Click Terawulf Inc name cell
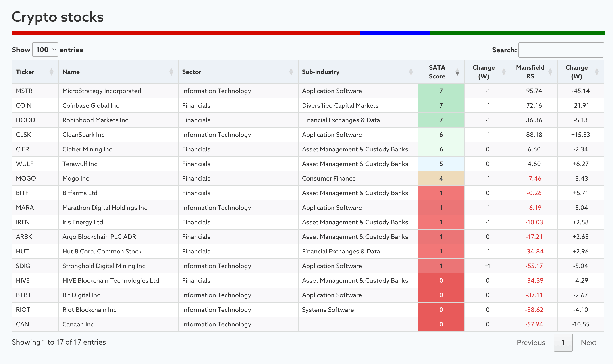The height and width of the screenshot is (364, 613). point(118,164)
